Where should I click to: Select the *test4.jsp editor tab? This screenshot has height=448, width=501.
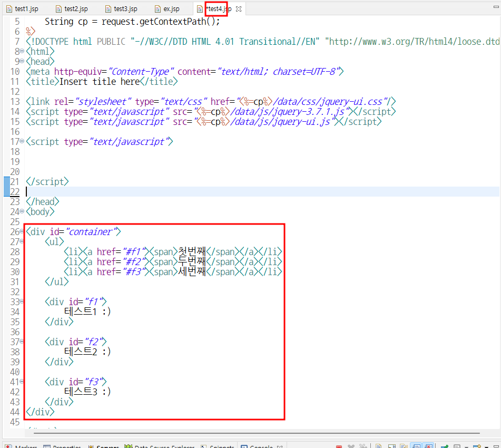219,9
